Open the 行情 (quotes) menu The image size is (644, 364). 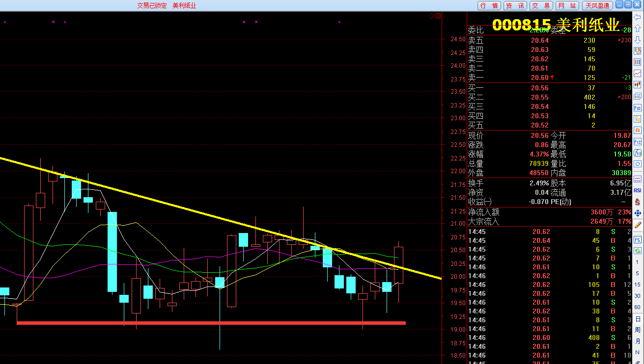(489, 5)
